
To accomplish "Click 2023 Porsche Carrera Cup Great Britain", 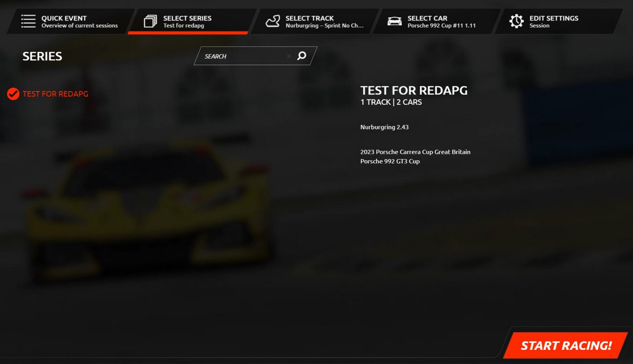I will click(415, 152).
